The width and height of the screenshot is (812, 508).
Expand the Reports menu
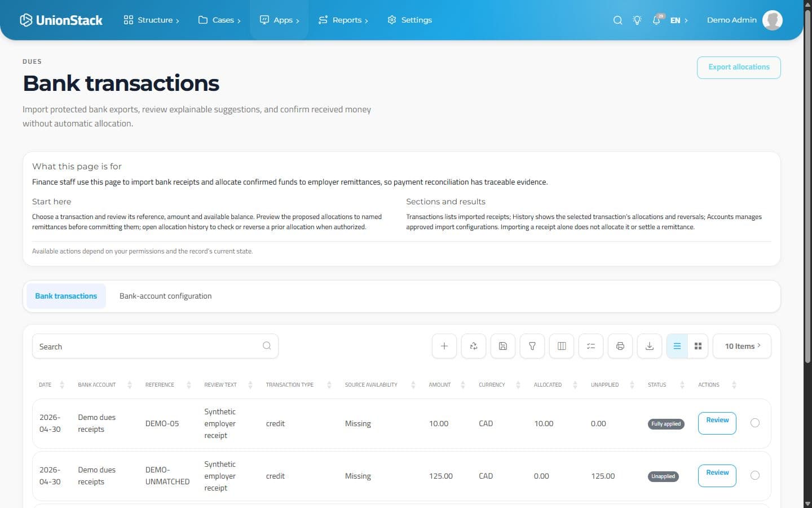point(343,20)
